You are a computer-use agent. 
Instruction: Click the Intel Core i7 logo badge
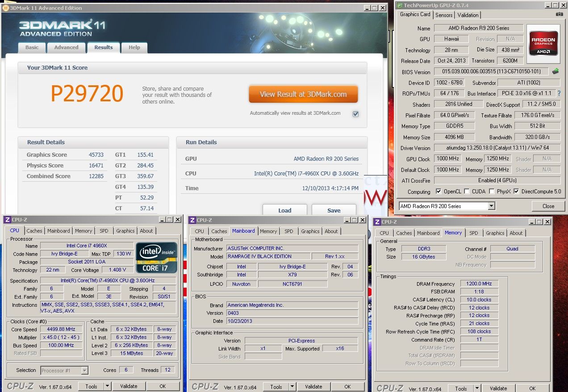click(157, 257)
